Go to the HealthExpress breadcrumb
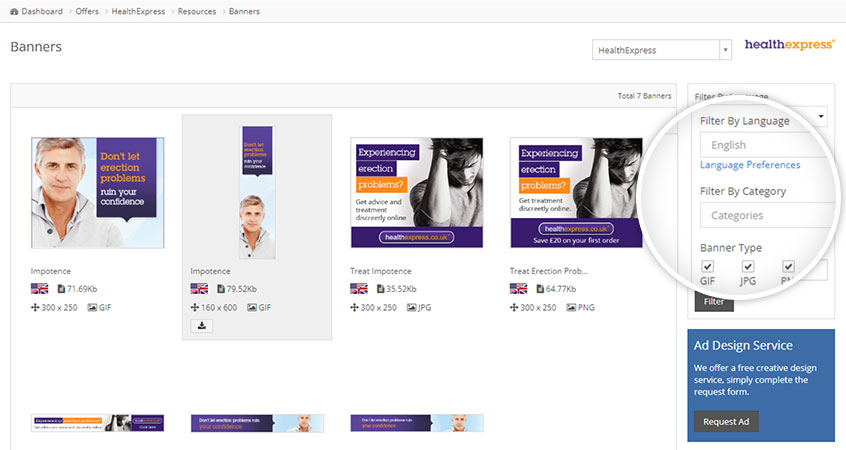846x450 pixels. 138,11
